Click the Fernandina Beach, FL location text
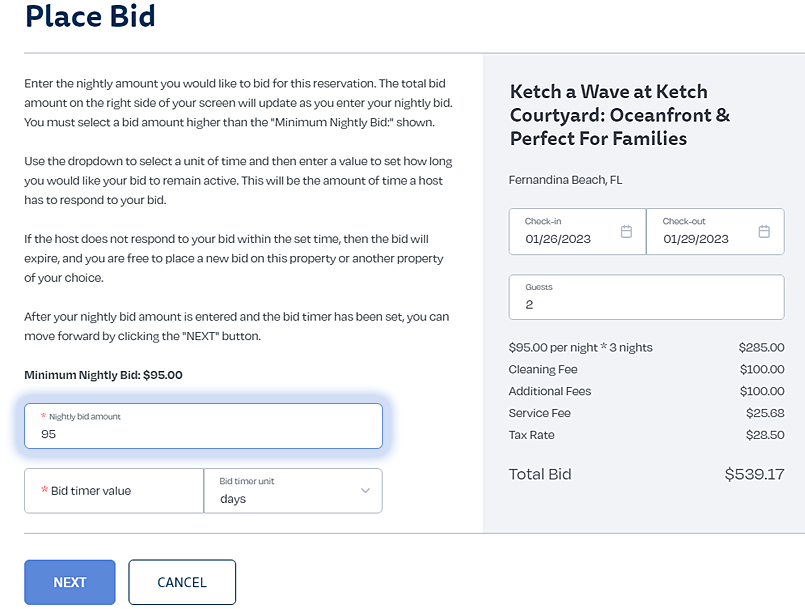Viewport: 805px width, 609px height. [565, 180]
